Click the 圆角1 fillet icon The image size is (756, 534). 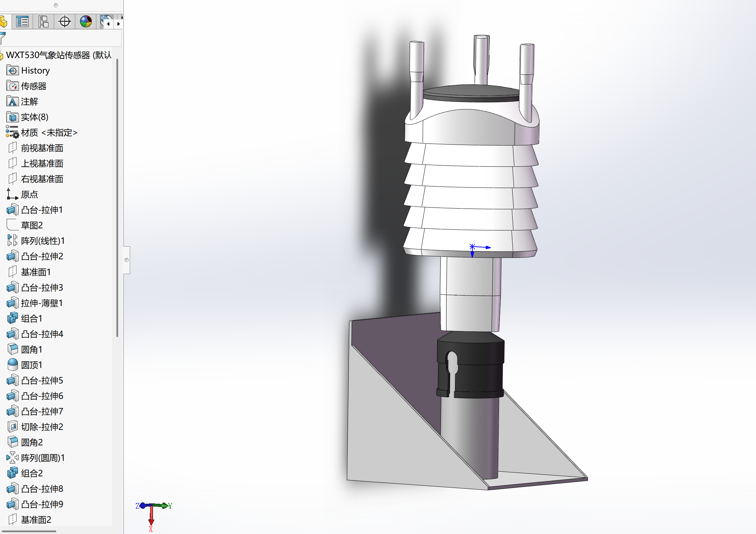(13, 349)
